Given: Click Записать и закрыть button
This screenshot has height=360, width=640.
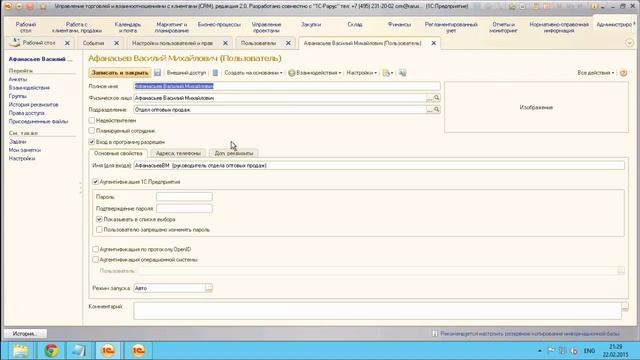Looking at the screenshot, I should [x=120, y=73].
